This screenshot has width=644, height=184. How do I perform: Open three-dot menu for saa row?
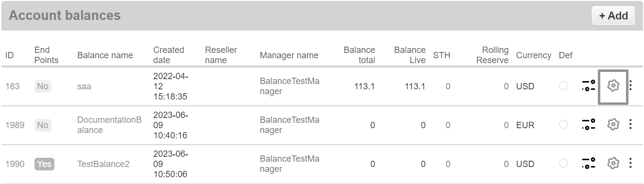pos(630,86)
